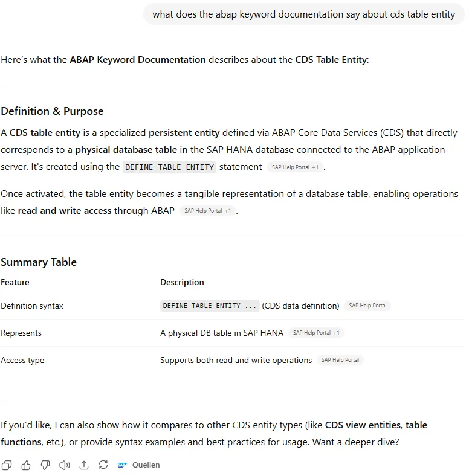The height and width of the screenshot is (476, 469).
Task: Open SAP Help Portal citation in Represents row
Action: tap(315, 333)
